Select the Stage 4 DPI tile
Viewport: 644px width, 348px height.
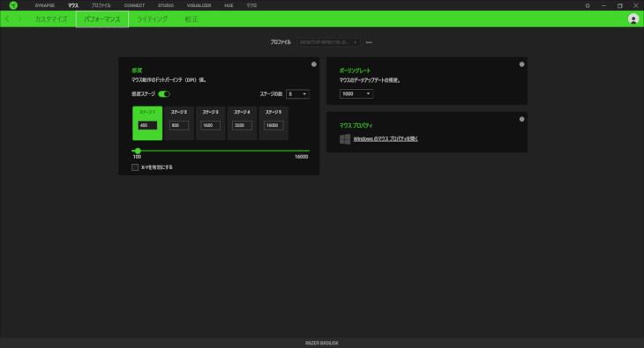pyautogui.click(x=242, y=123)
